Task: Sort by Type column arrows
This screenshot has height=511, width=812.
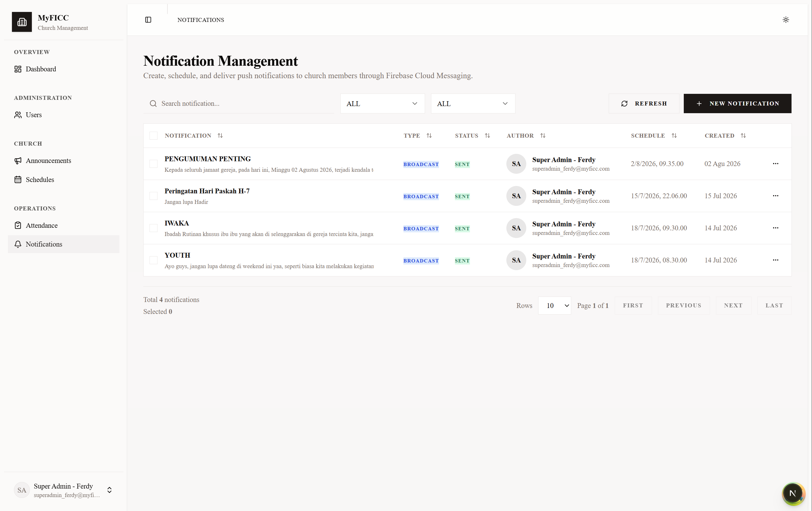Action: (x=429, y=136)
